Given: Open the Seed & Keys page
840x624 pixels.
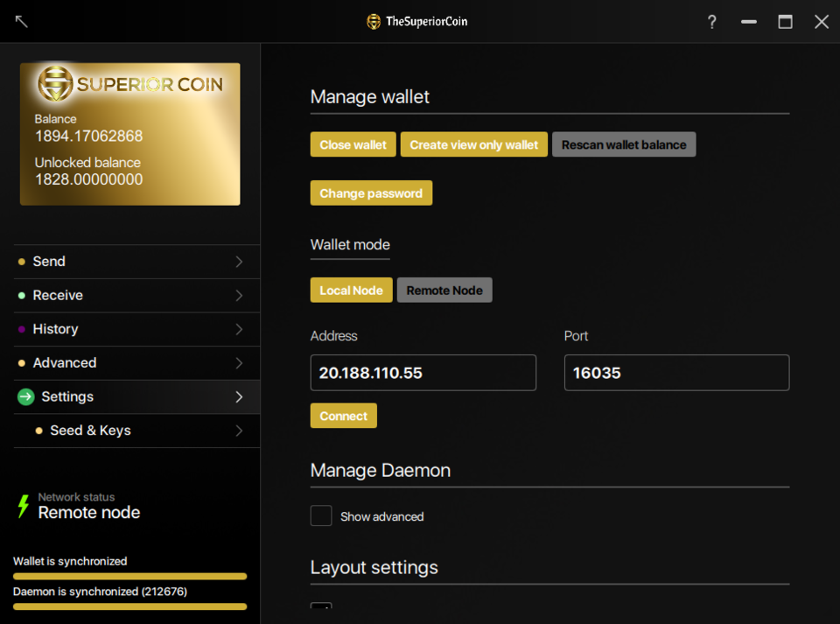Looking at the screenshot, I should tap(136, 431).
